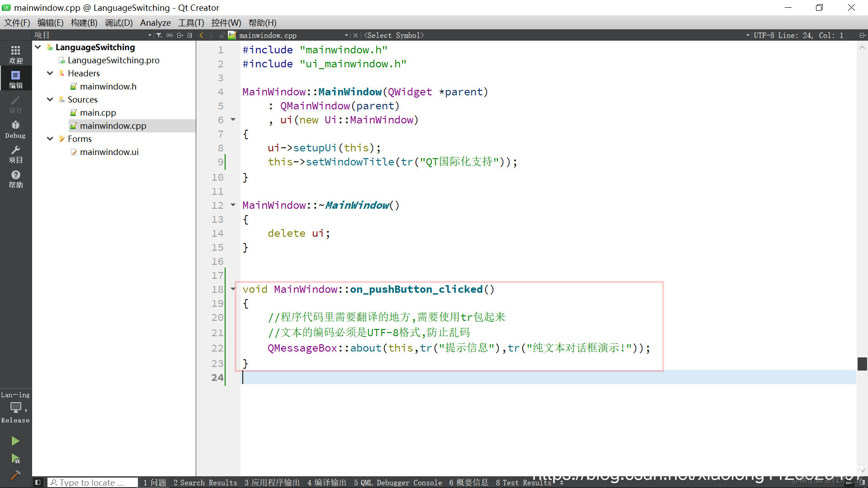Filter the project tree using funnel icon
The height and width of the screenshot is (488, 868).
pos(159,35)
